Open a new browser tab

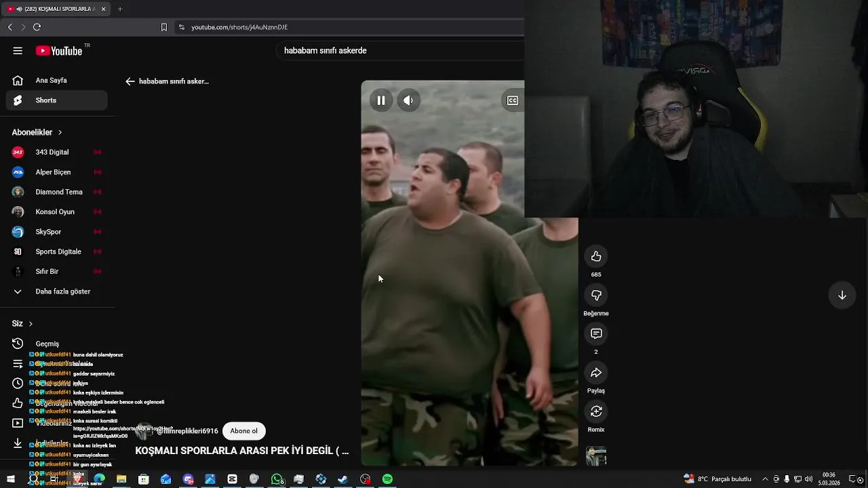click(x=120, y=9)
